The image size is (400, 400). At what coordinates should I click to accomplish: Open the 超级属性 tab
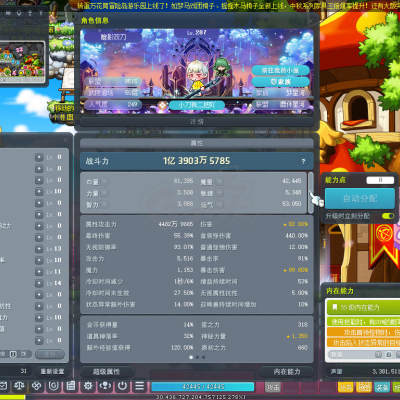click(106, 371)
